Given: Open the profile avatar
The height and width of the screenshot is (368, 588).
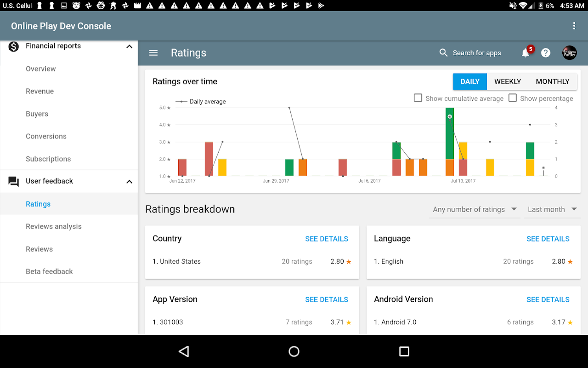Looking at the screenshot, I should coord(570,53).
